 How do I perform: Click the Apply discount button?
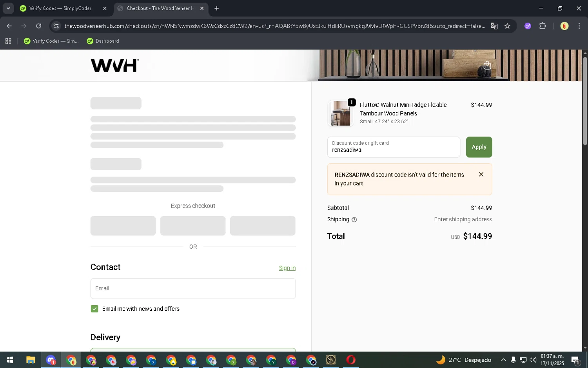point(479,147)
